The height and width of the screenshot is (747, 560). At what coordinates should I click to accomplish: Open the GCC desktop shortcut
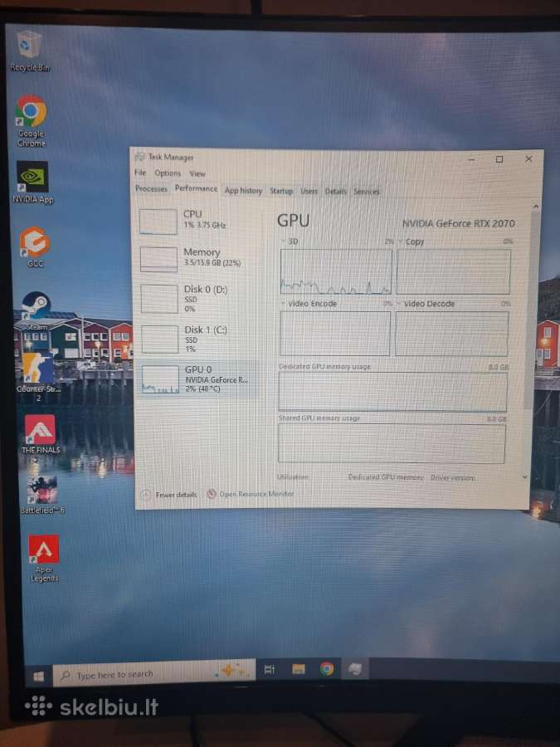35,247
